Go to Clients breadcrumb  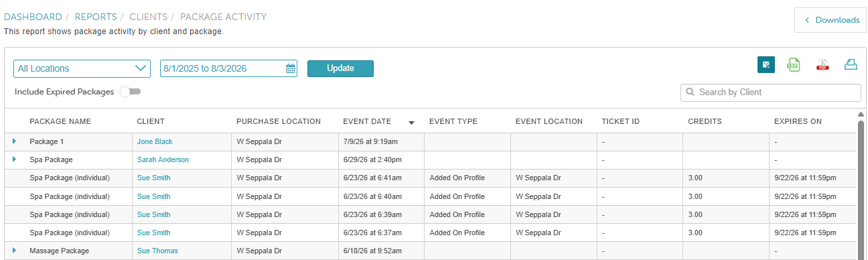(x=149, y=17)
